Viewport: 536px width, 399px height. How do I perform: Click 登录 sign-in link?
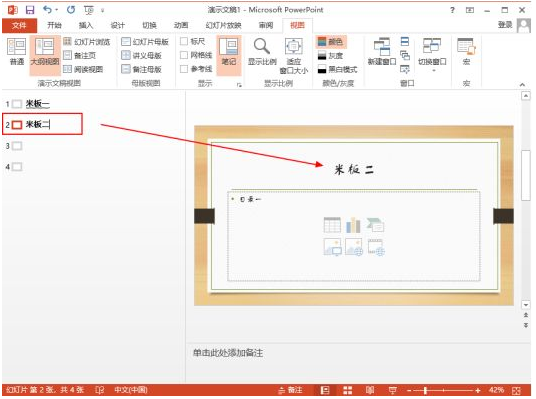coord(505,25)
